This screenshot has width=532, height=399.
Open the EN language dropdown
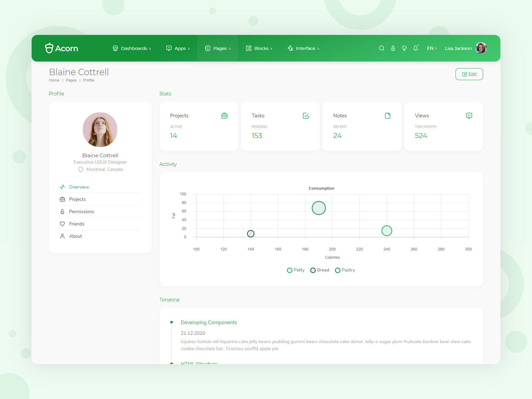(432, 48)
